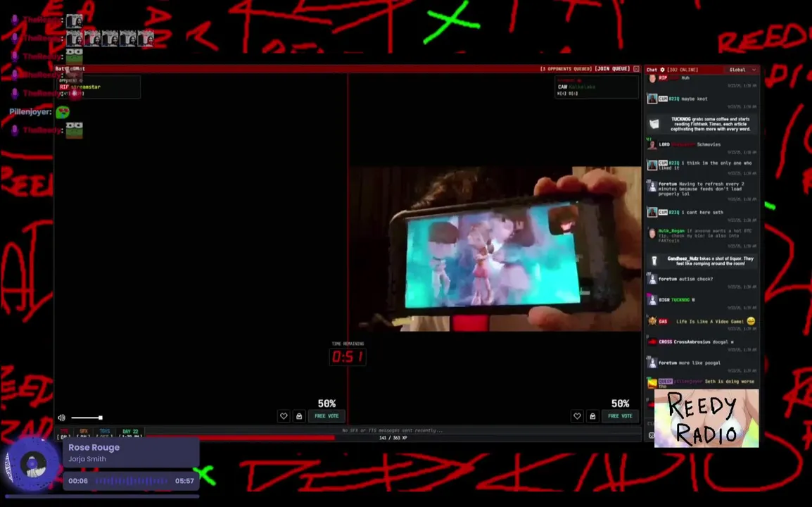Open the GAS user avatar
The image size is (812, 507).
coord(652,321)
